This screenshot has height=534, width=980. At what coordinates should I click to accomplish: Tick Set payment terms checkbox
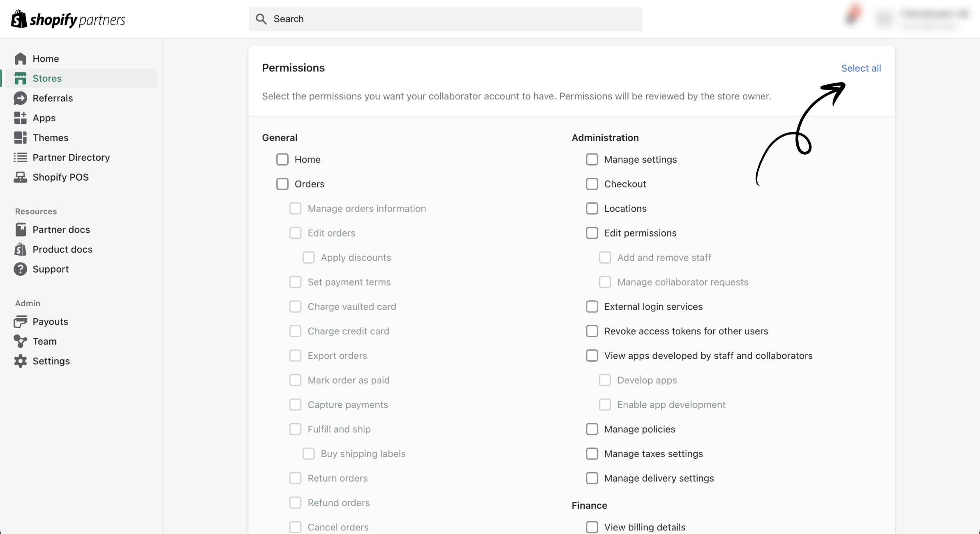click(x=295, y=282)
